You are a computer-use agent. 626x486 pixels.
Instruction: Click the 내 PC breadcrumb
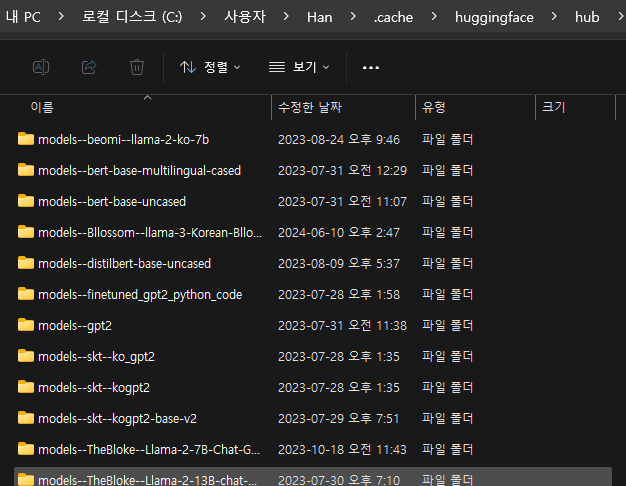click(23, 17)
